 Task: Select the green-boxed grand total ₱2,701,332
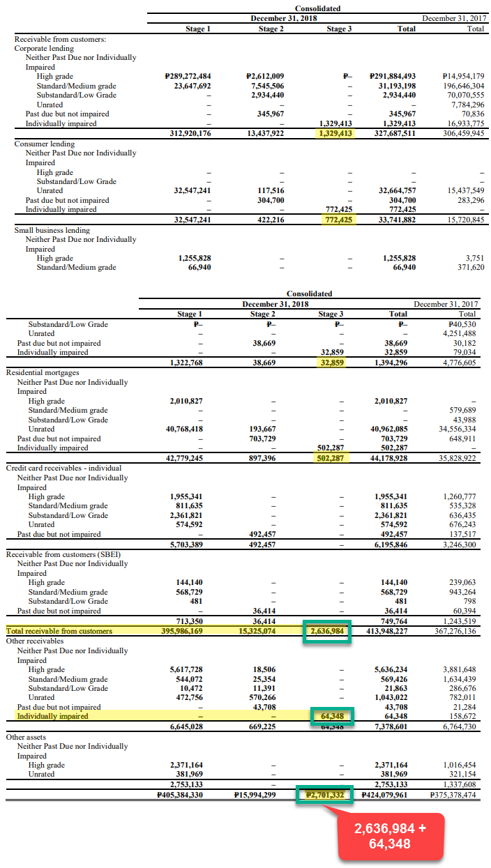(324, 794)
